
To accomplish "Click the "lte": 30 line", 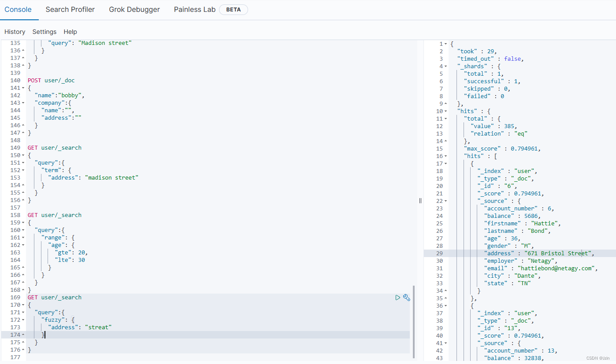I will [x=70, y=260].
